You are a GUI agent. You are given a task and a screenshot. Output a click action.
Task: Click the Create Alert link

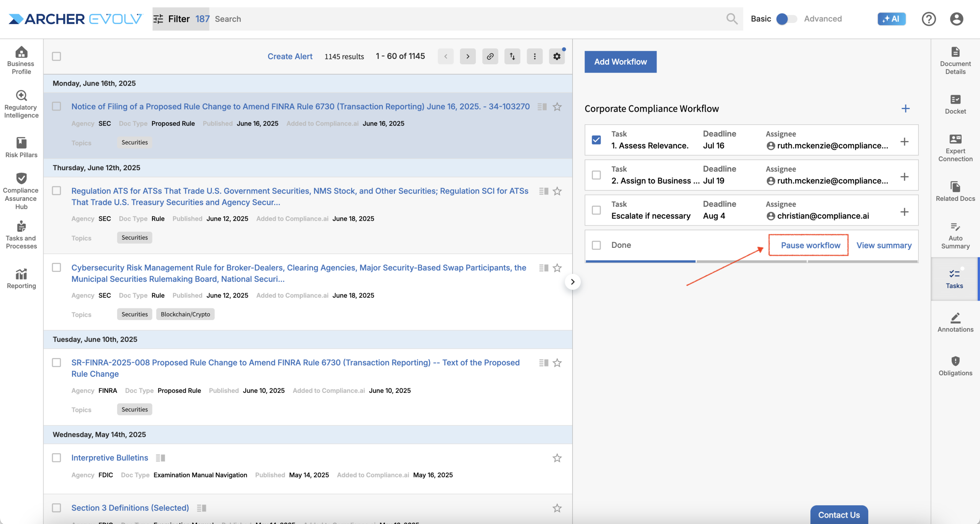click(x=290, y=56)
